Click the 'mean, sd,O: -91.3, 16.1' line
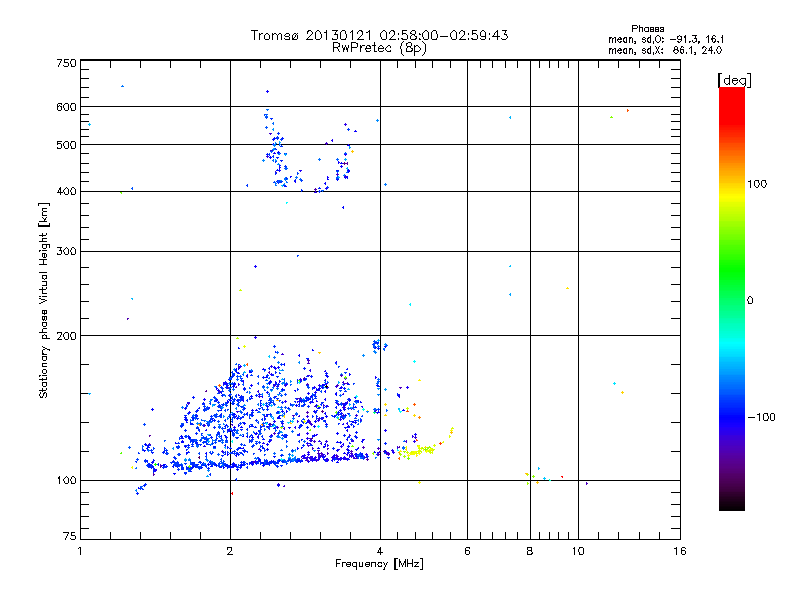This screenshot has height=600, width=800. [x=666, y=39]
